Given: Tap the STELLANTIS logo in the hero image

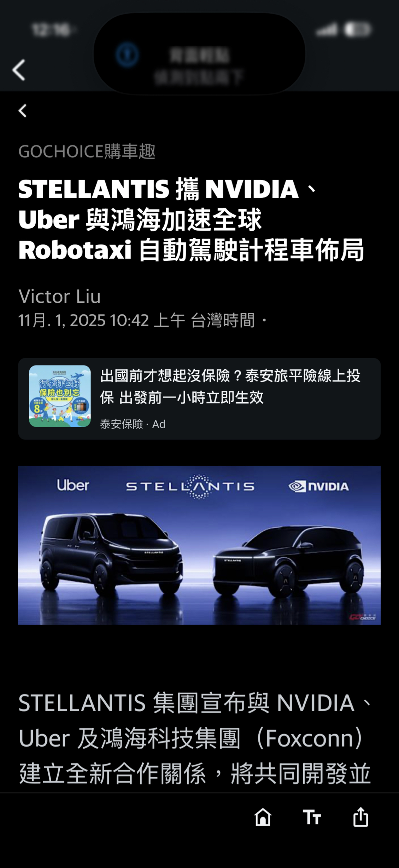Looking at the screenshot, I should coord(190,487).
